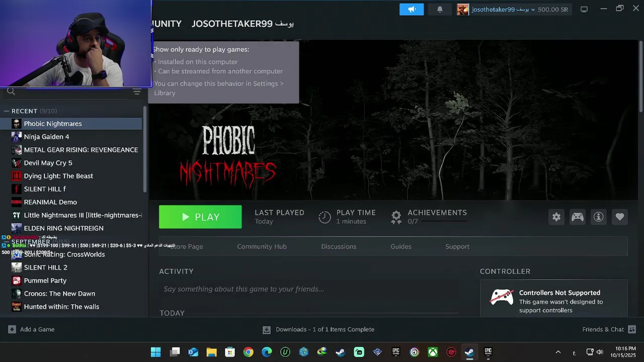Add Phobic Nightmares to favorites heart icon
Image resolution: width=644 pixels, height=362 pixels.
click(619, 217)
